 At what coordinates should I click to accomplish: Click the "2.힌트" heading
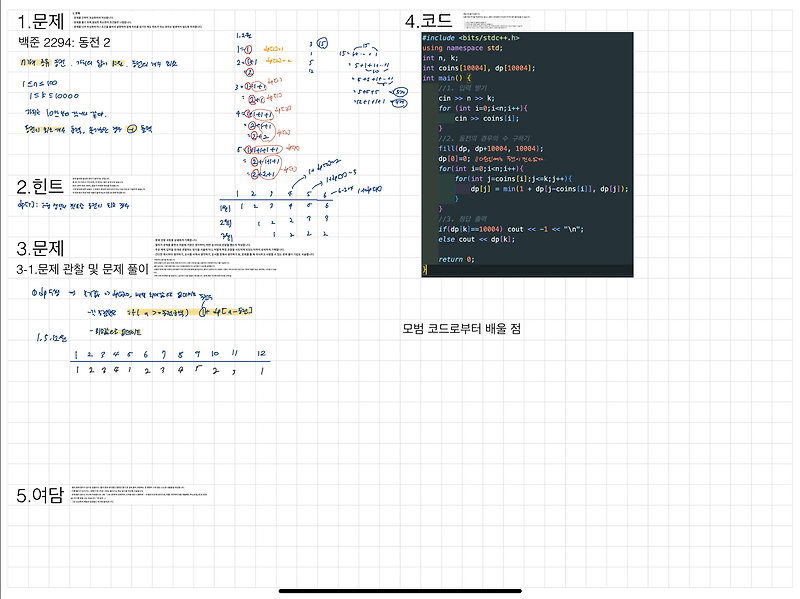[x=40, y=187]
